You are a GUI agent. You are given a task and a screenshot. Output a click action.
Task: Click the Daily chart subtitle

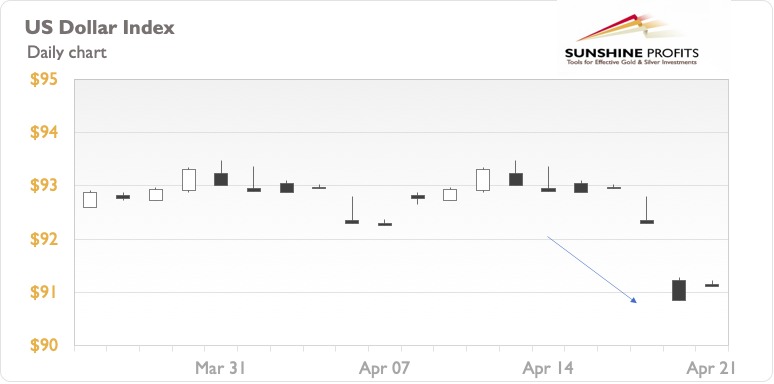[x=67, y=52]
